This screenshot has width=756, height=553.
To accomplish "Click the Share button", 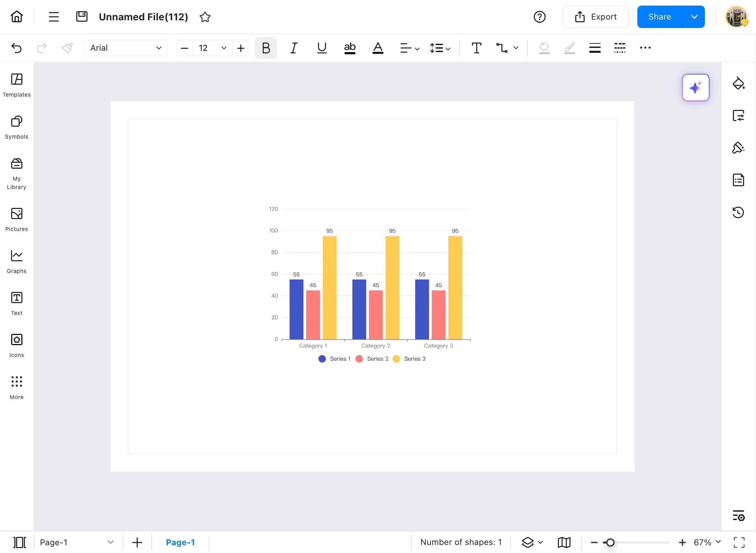I will point(660,16).
